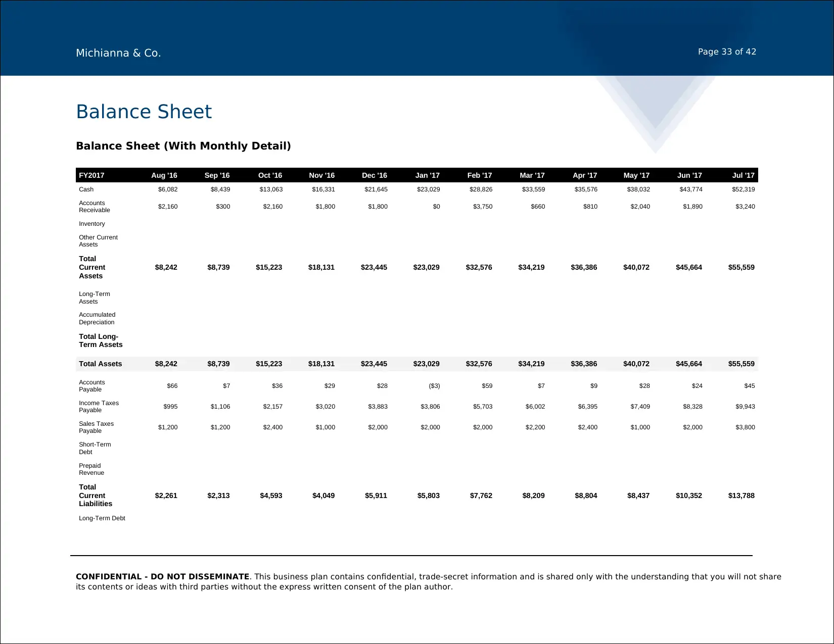This screenshot has height=644, width=834.
Task: Click the Income Taxes Payable value $995
Action: (x=170, y=407)
